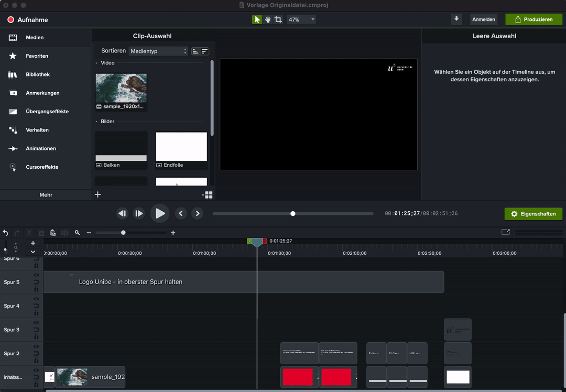This screenshot has height=392, width=566.
Task: Hide Spur 2 track with eye icon
Action: coord(36,346)
